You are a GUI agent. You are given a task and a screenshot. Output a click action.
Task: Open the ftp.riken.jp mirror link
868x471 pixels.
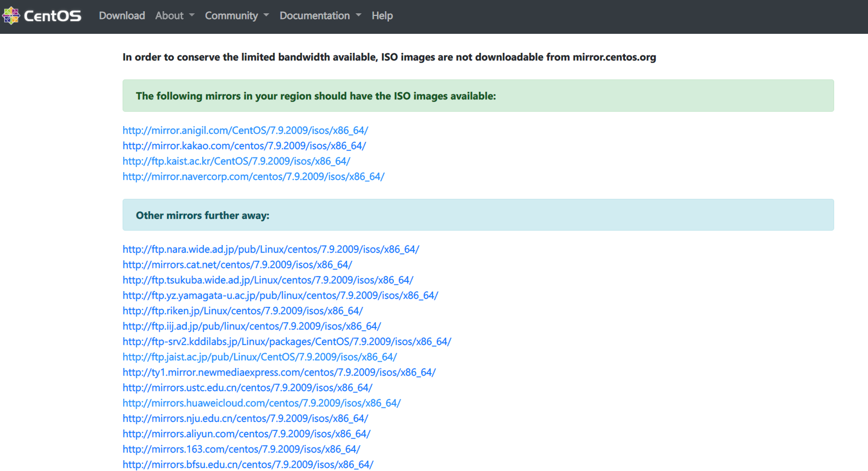[x=243, y=311]
